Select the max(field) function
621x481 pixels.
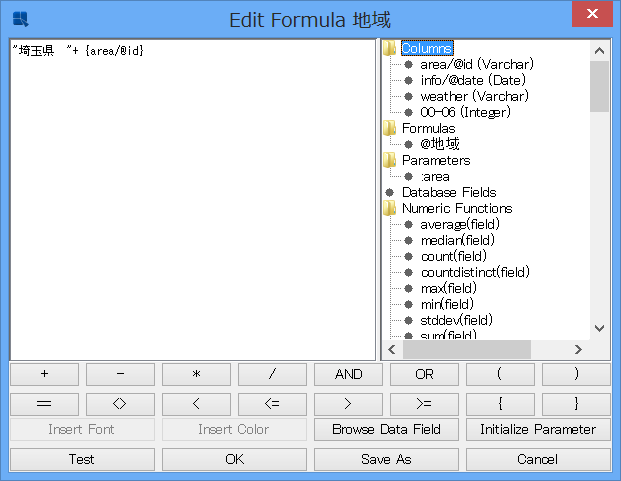(449, 288)
